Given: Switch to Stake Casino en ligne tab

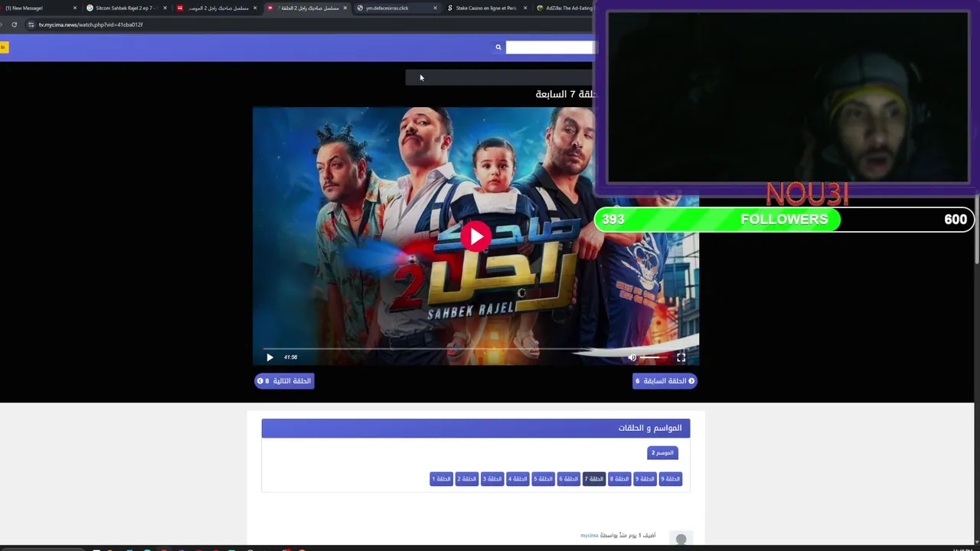Looking at the screenshot, I should click(487, 8).
